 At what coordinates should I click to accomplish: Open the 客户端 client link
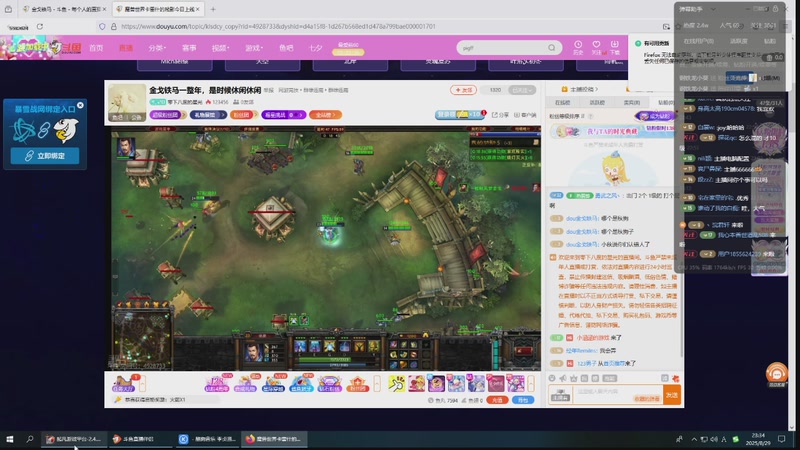[525, 115]
